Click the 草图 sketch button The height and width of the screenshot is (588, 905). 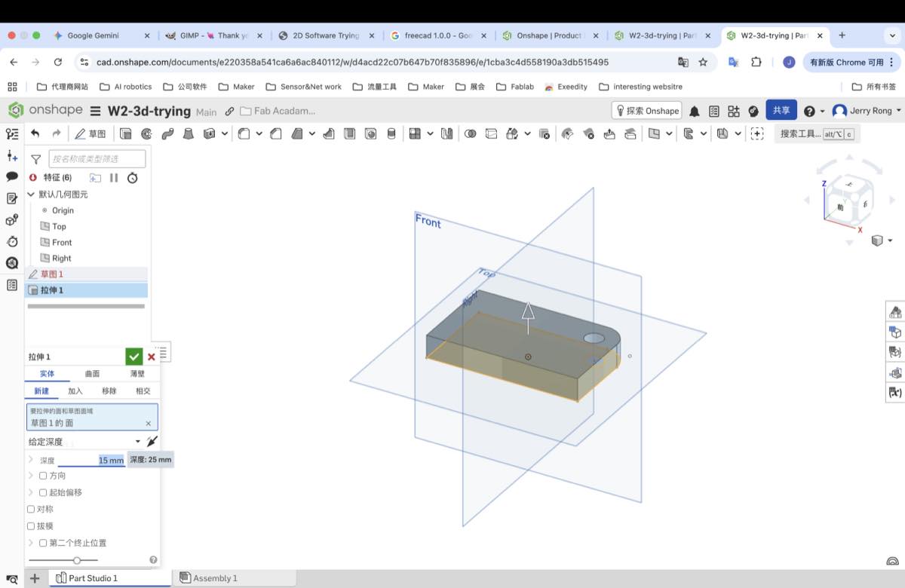90,133
